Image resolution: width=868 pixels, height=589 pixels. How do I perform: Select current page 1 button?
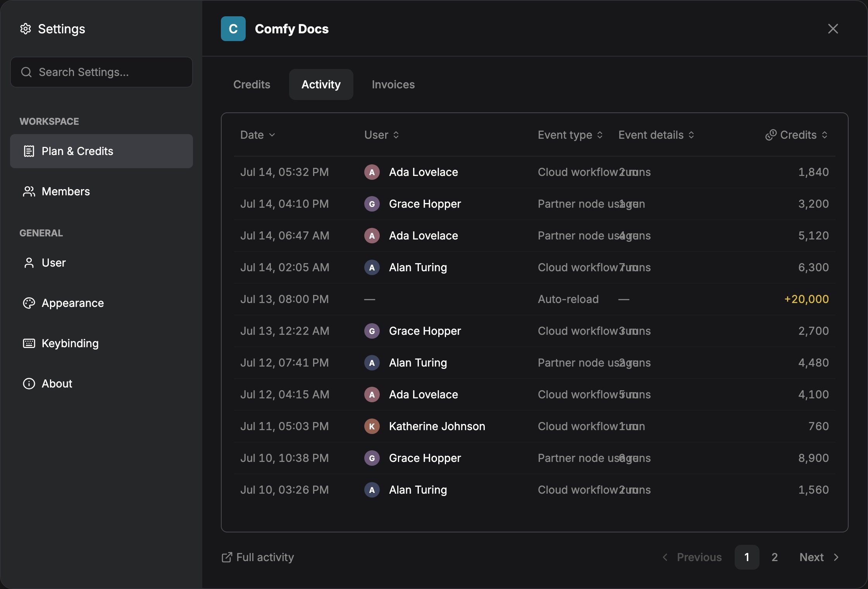[747, 557]
